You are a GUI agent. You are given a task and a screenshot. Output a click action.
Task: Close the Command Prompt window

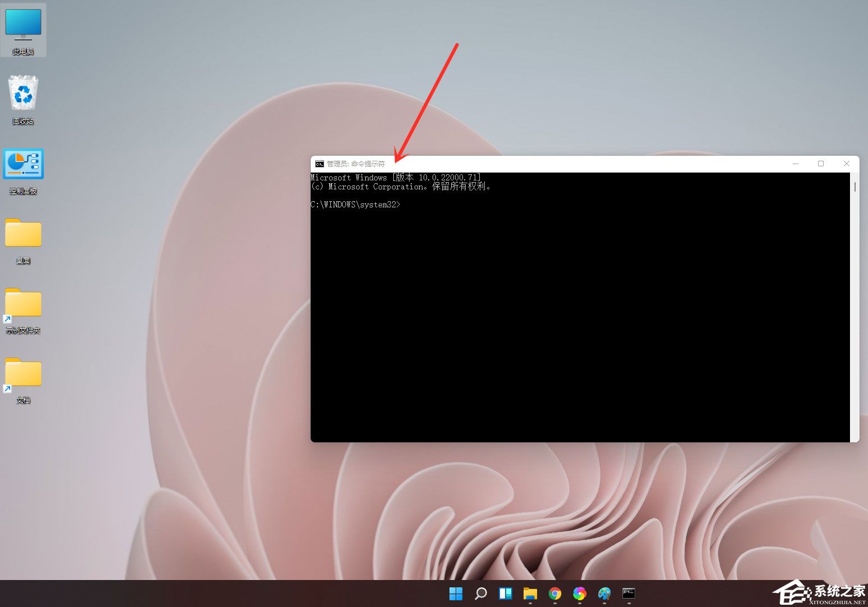click(x=847, y=164)
